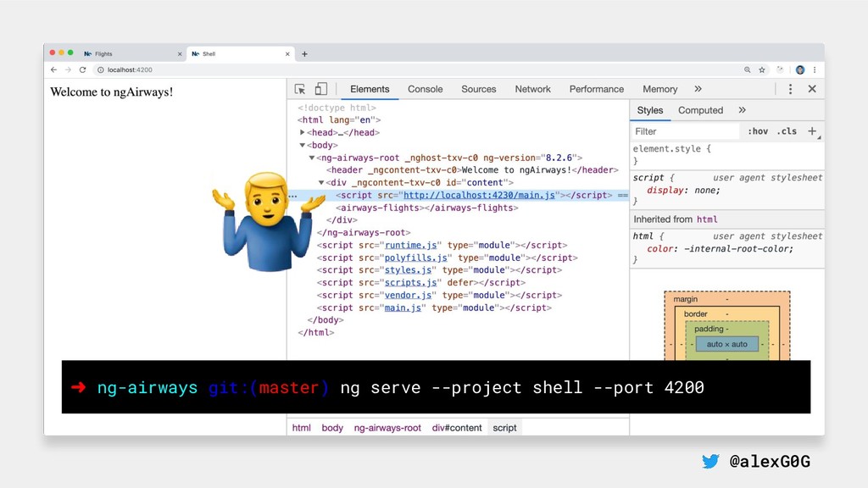The width and height of the screenshot is (868, 488).
Task: Click the color: -internal-root-color declaration
Action: coord(721,249)
